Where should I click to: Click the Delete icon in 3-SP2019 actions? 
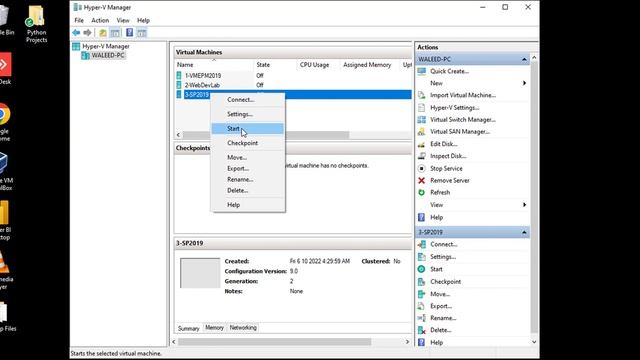pyautogui.click(x=422, y=330)
